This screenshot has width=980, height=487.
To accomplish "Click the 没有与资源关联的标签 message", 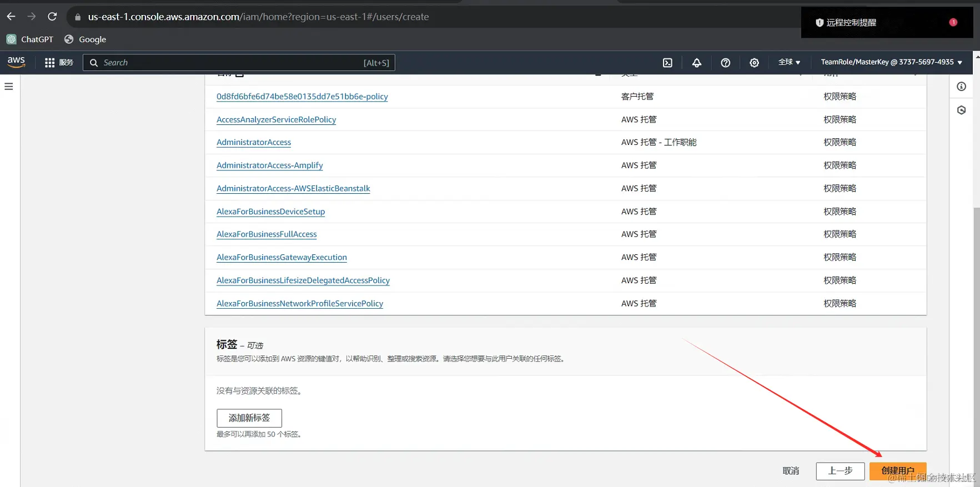I will [259, 391].
